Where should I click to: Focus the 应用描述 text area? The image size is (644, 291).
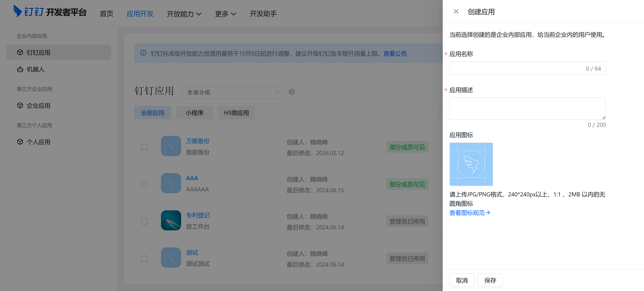(527, 109)
